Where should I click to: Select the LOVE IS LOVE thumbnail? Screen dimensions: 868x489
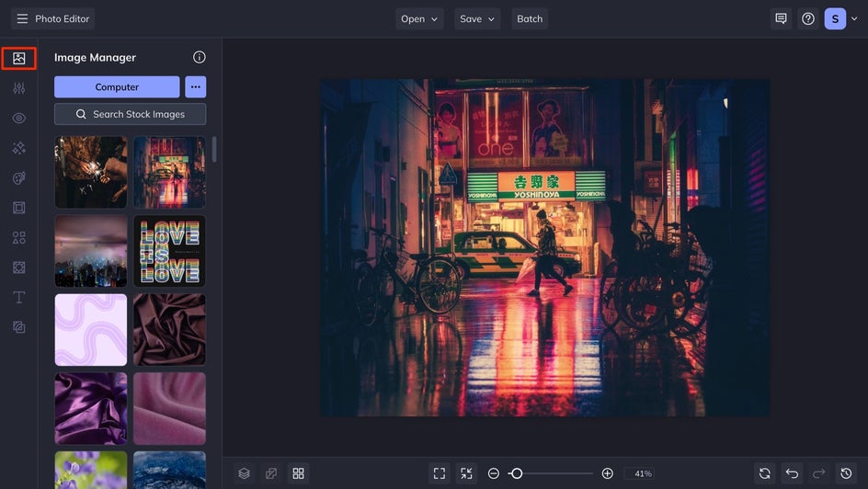point(169,251)
